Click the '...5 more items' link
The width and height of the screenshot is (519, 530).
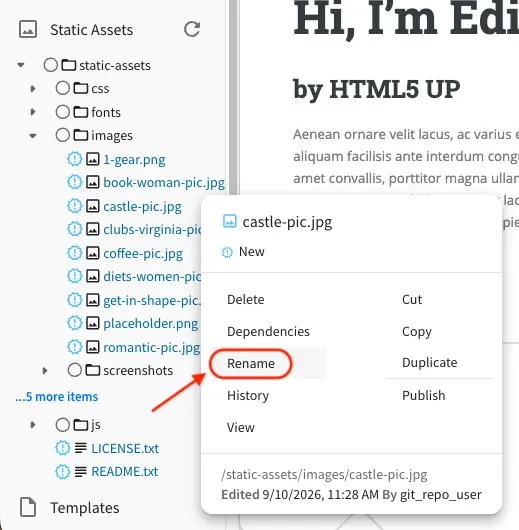pos(56,396)
